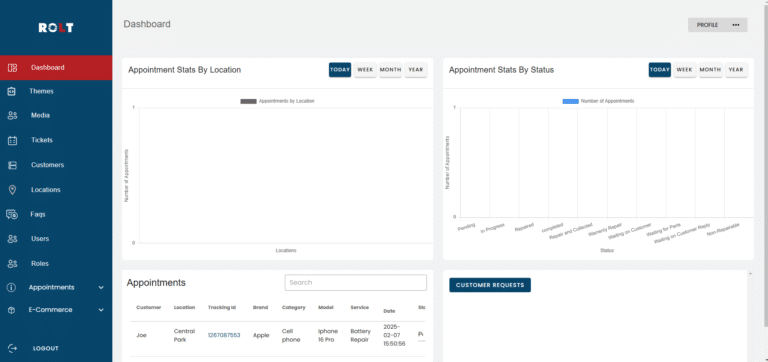Open tracking id 1267087553 link
768x362 pixels.
click(224, 336)
